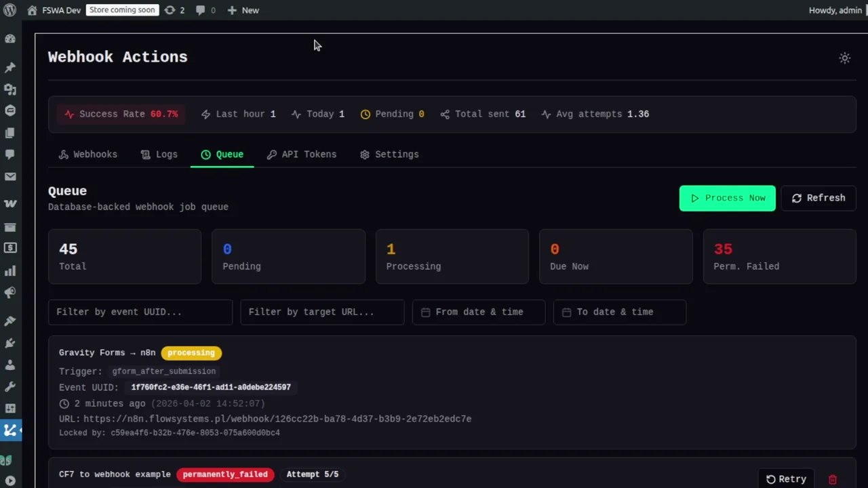
Task: Open the API Tokens tab
Action: click(302, 155)
